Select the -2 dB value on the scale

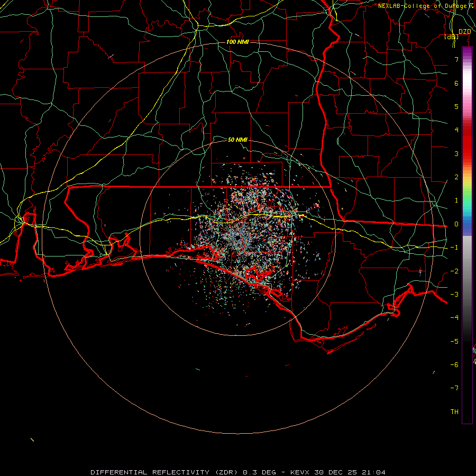pos(454,271)
